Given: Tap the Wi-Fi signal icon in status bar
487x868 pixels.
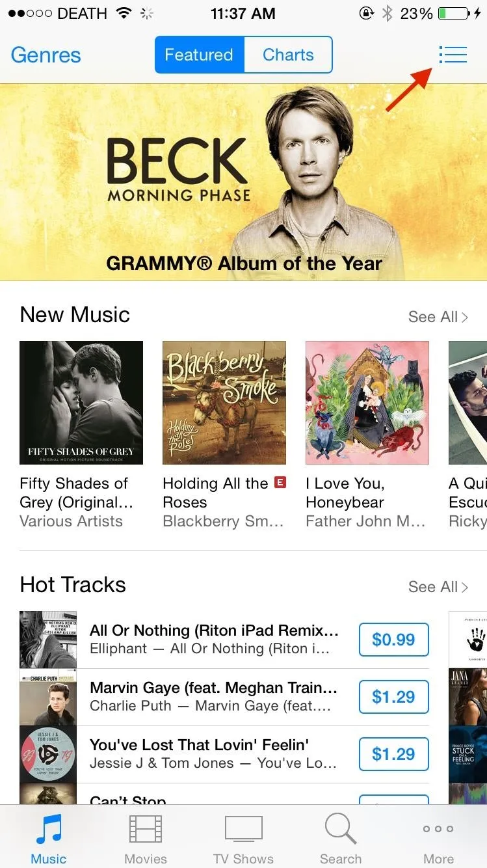Looking at the screenshot, I should click(122, 13).
